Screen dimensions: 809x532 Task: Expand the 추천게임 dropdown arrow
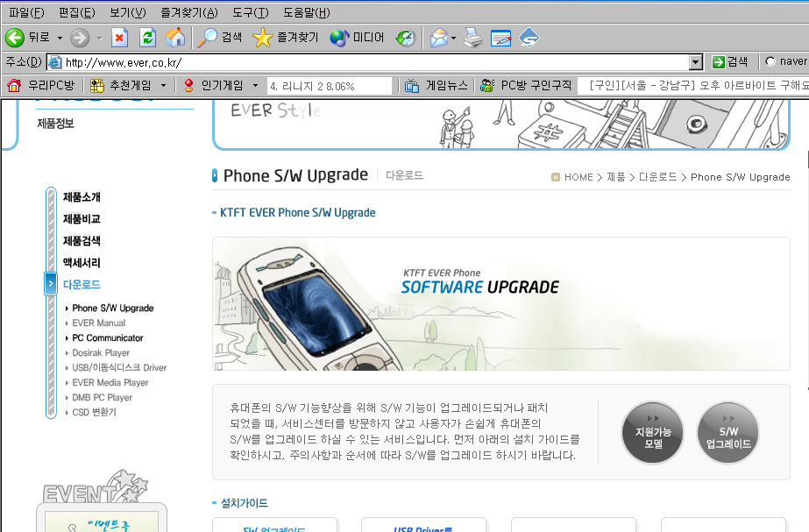pos(164,85)
